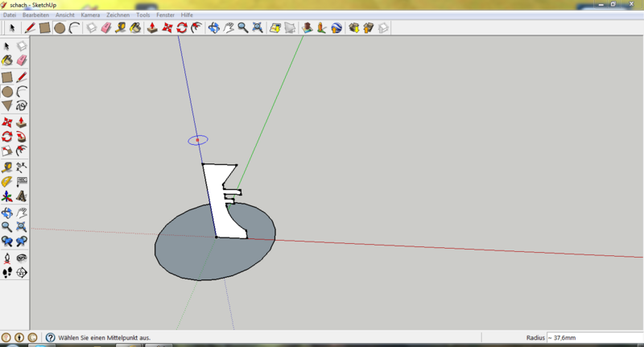Select the Rectangle tool in top toolbar
644x347 pixels.
click(x=45, y=28)
